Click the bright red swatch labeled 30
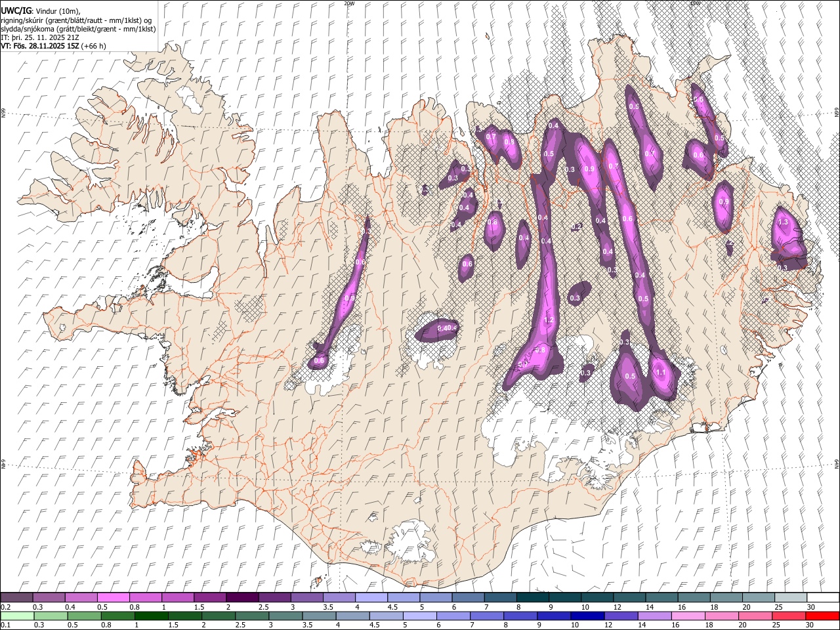Viewport: 840px width, 630px height. coord(822,616)
